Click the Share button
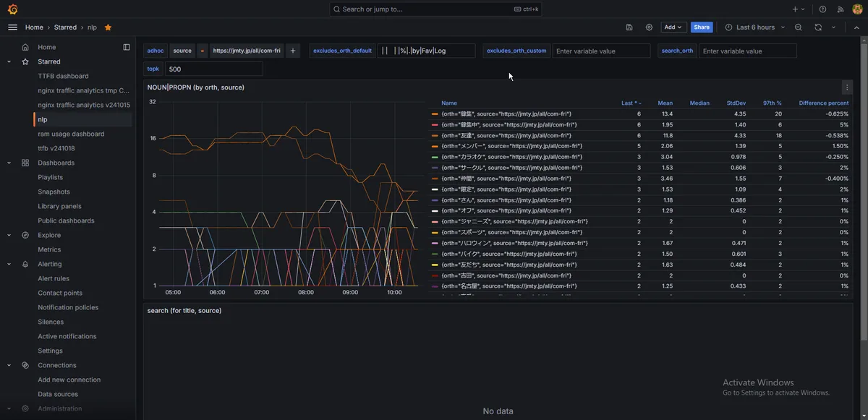868x420 pixels. click(x=702, y=27)
